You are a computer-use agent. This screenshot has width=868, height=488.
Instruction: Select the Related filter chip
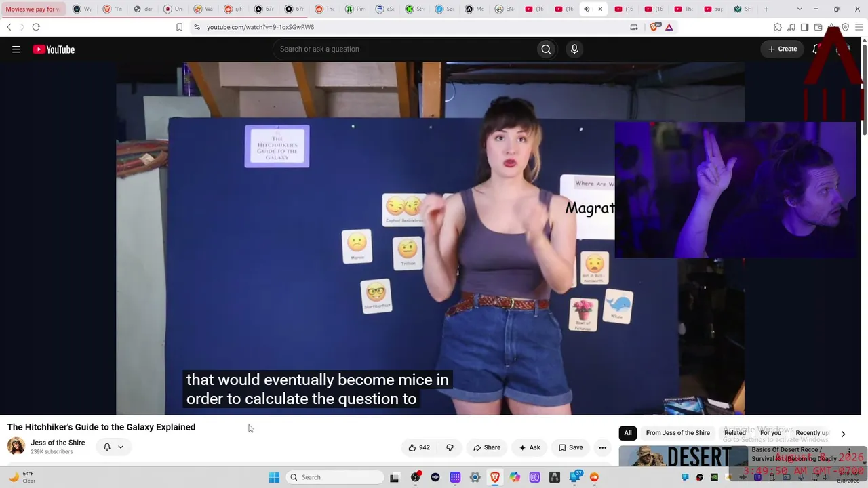[735, 433]
